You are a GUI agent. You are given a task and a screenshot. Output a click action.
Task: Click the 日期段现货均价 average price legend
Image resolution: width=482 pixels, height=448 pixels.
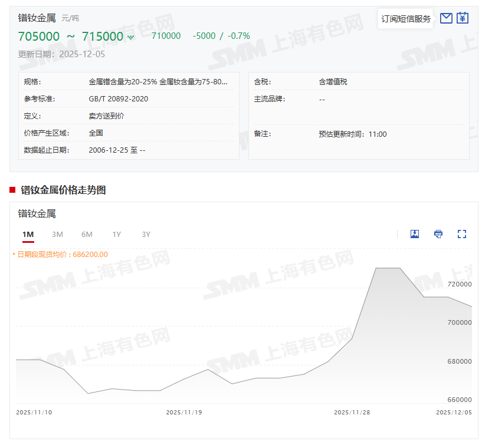pyautogui.click(x=62, y=255)
